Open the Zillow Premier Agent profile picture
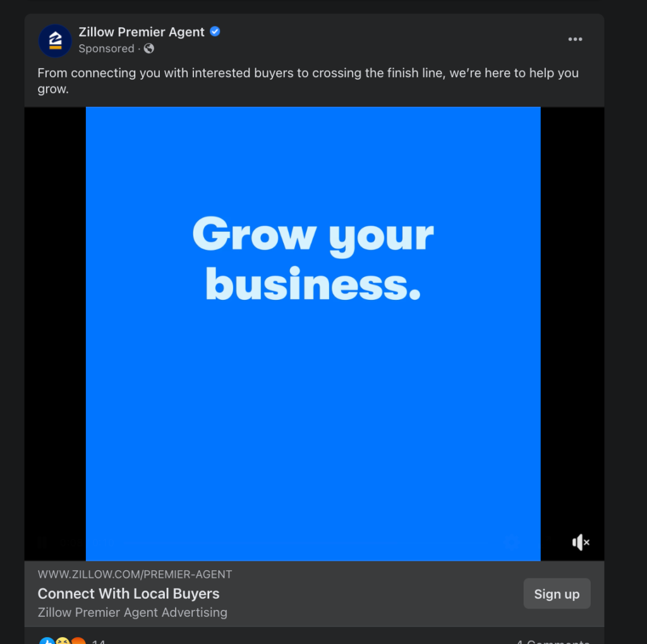 click(55, 40)
